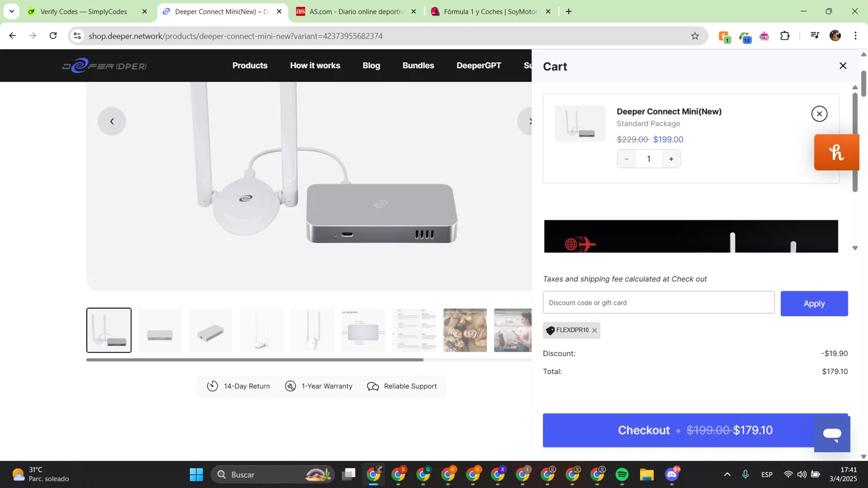Proceed to Checkout for $179.10

pyautogui.click(x=695, y=430)
